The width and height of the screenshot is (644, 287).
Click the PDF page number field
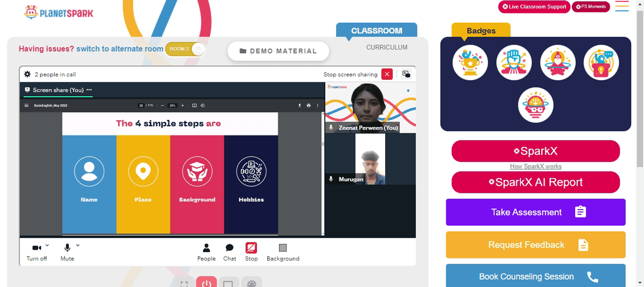point(141,106)
